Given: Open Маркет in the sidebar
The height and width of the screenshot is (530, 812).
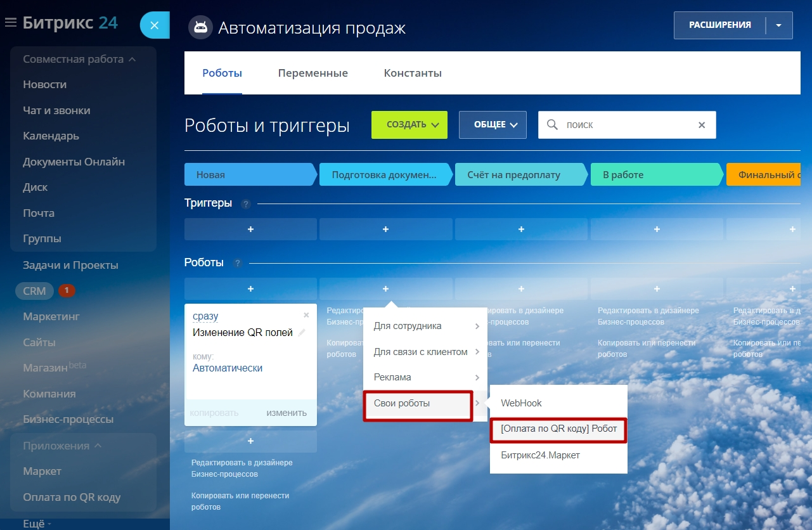Looking at the screenshot, I should (42, 471).
